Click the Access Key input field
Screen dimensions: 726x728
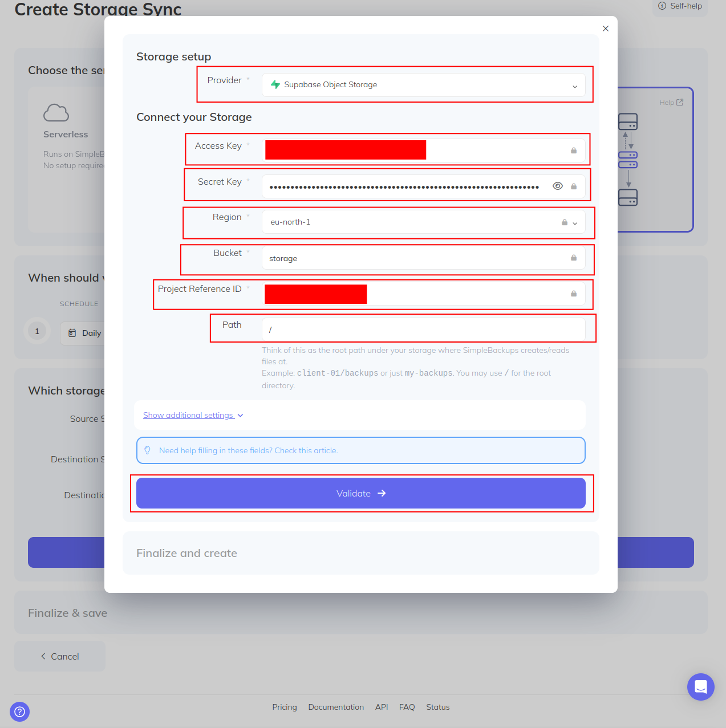click(x=423, y=151)
